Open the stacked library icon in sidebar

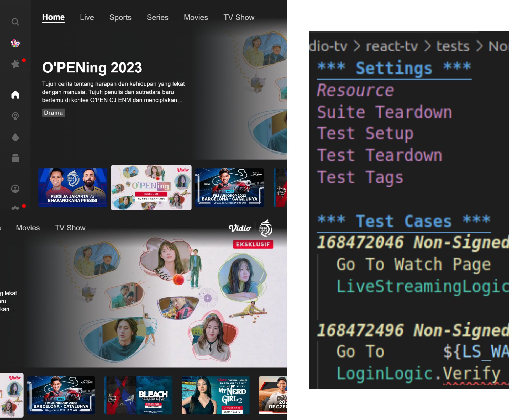pos(15,158)
